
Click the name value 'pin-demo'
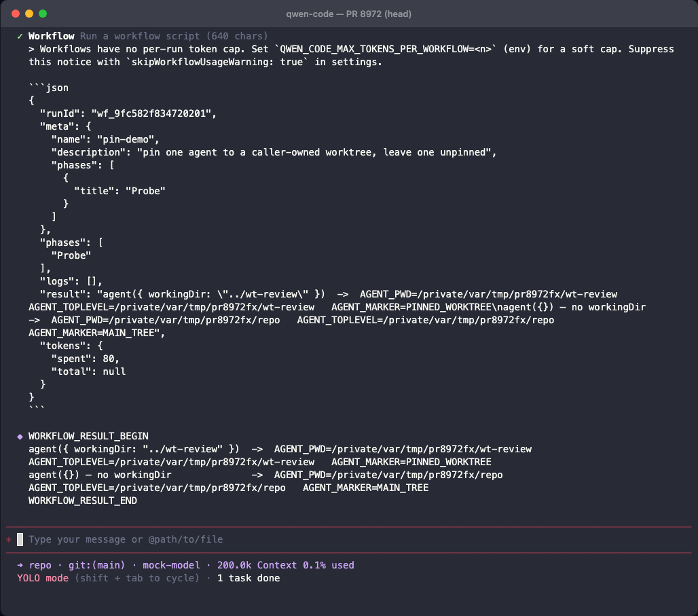click(x=126, y=139)
